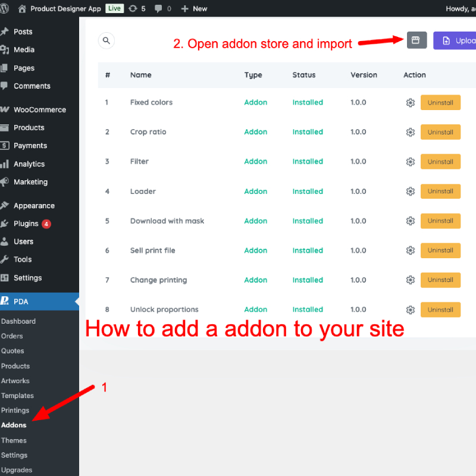The width and height of the screenshot is (476, 476).
Task: Open the + New admin bar menu
Action: click(x=194, y=8)
